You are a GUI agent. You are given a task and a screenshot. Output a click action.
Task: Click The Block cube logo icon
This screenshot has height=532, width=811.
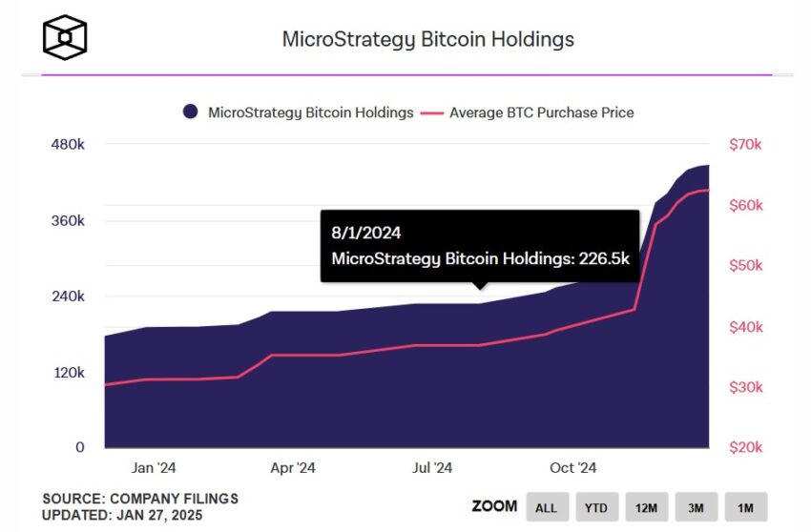click(65, 37)
